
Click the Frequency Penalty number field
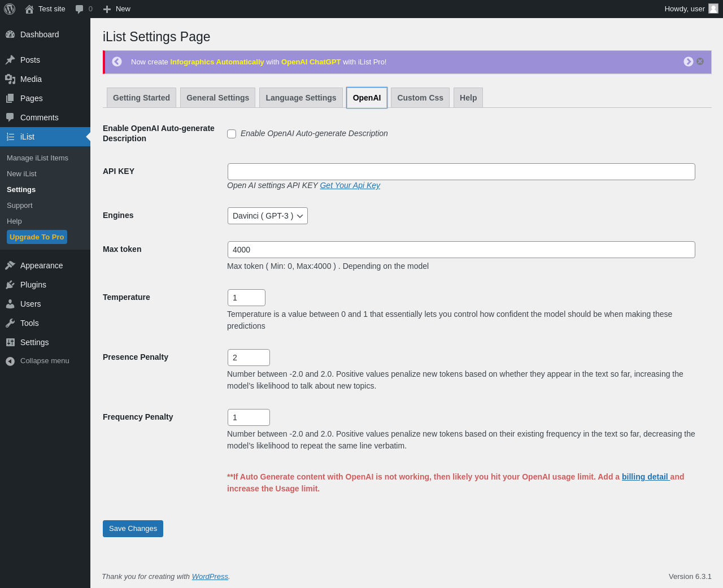(249, 417)
